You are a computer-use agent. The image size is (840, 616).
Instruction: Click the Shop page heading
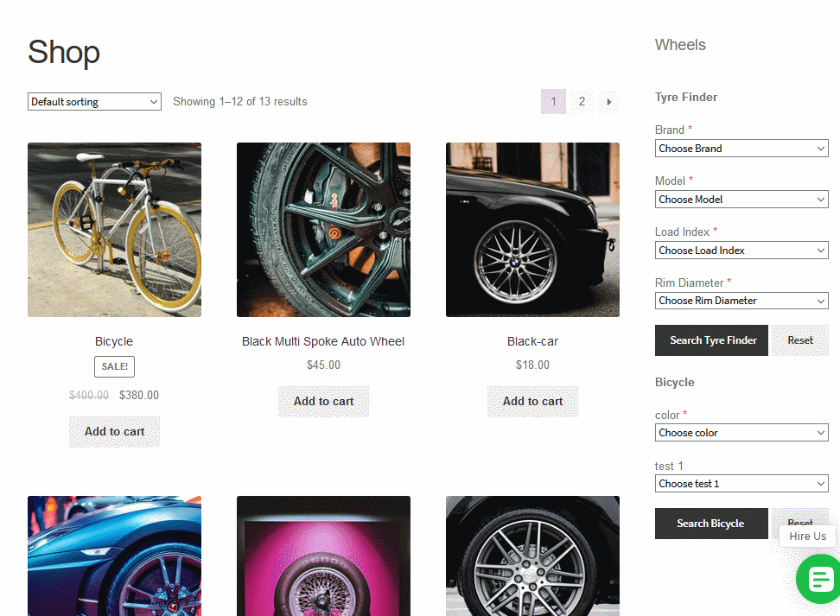tap(64, 52)
